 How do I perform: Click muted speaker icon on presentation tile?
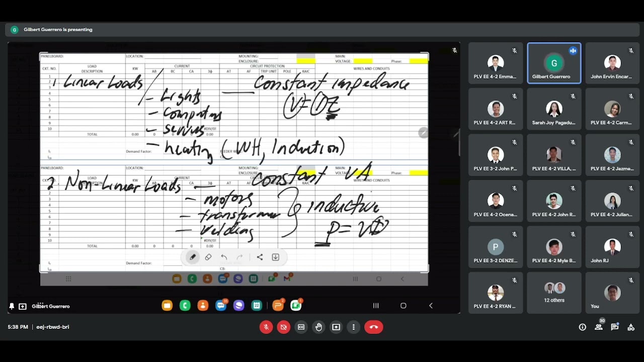pos(454,50)
